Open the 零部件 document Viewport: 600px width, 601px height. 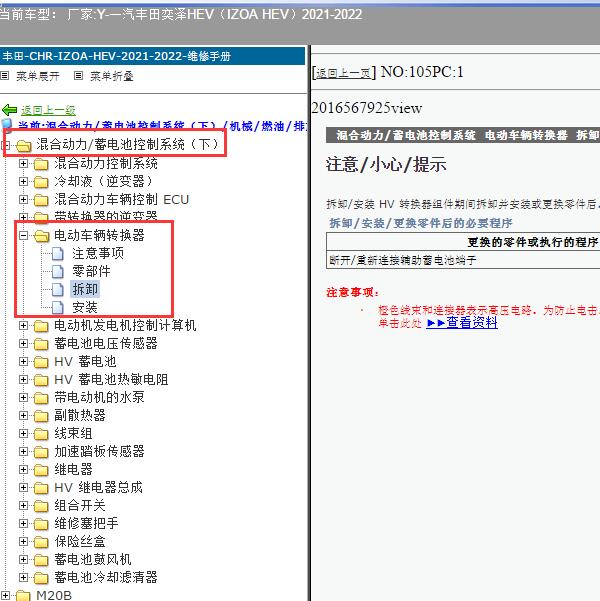91,271
